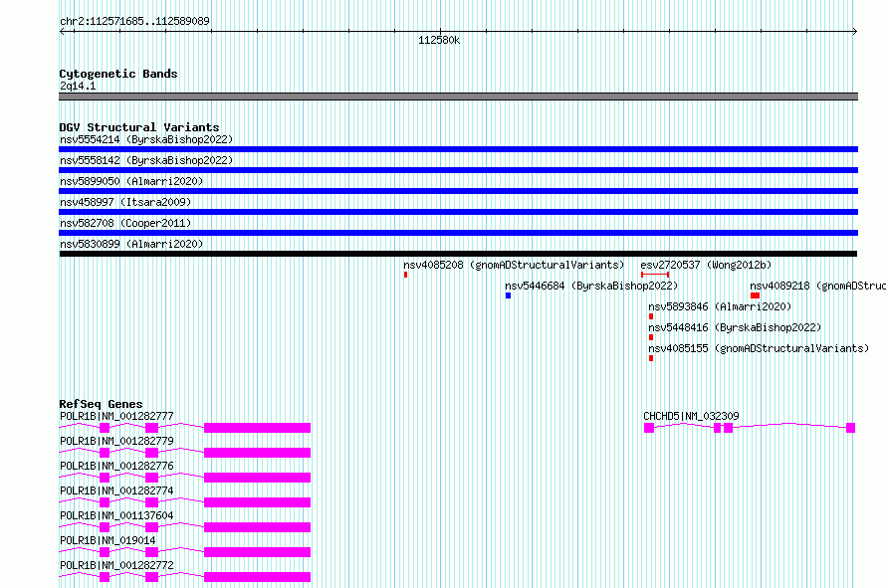Open the DGV Structural Variants track title
Image resolution: width=886 pixels, height=588 pixels.
[x=139, y=127]
